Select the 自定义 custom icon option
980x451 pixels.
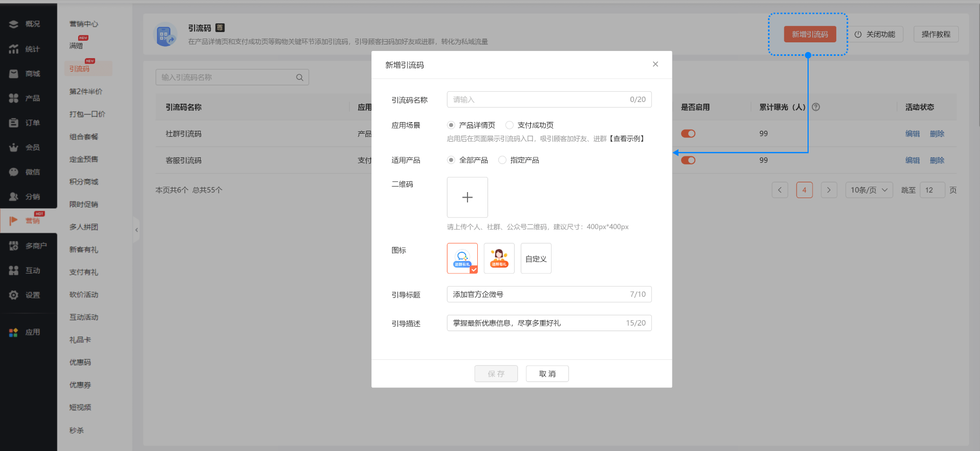click(536, 258)
